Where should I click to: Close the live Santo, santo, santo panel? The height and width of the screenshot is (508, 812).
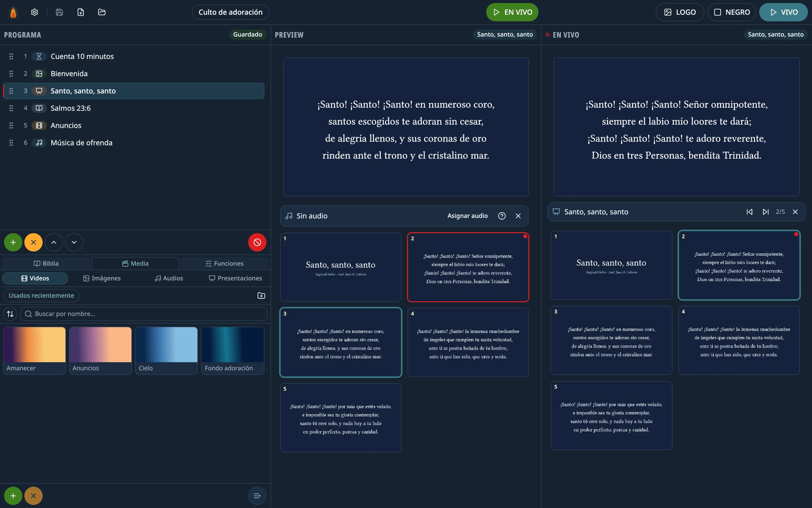(795, 212)
